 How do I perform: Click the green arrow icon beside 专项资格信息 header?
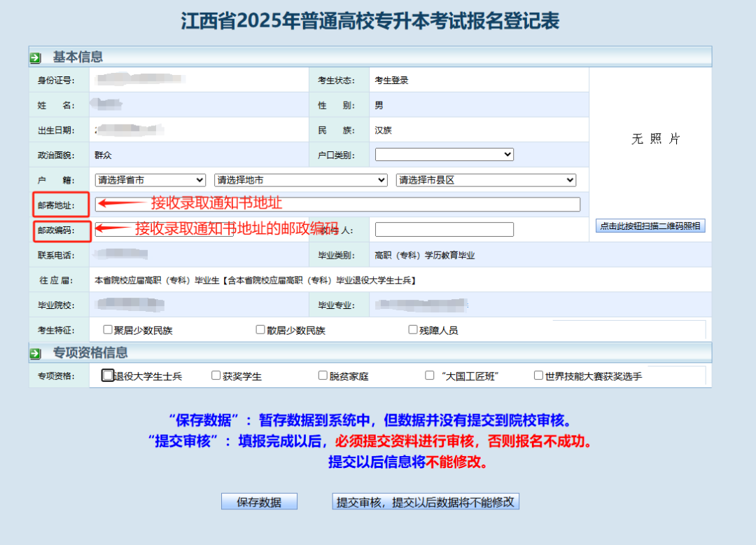click(36, 352)
